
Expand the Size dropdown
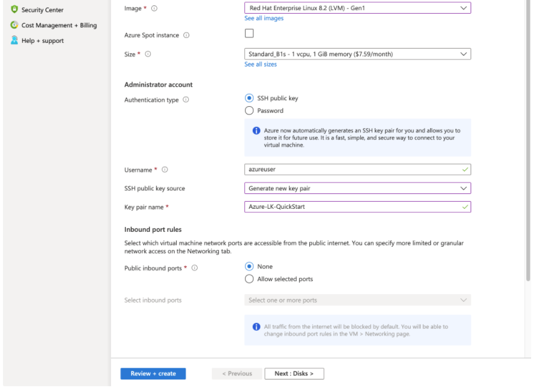coord(357,54)
